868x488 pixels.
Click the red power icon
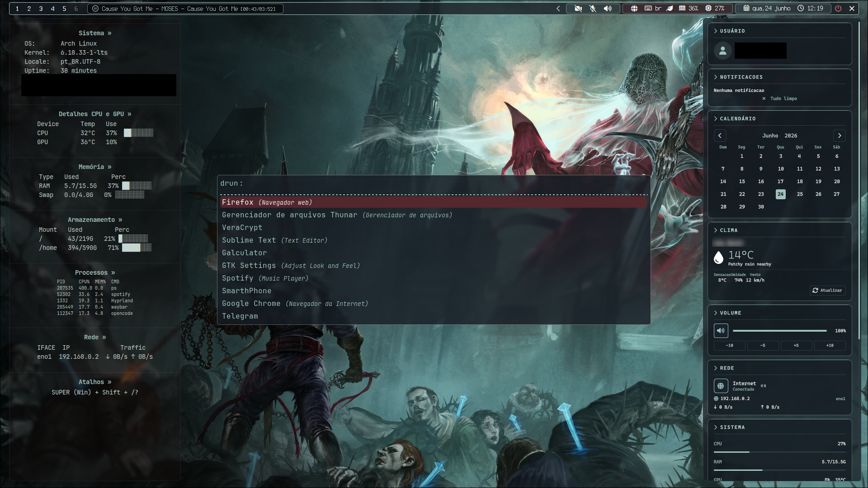pyautogui.click(x=838, y=9)
